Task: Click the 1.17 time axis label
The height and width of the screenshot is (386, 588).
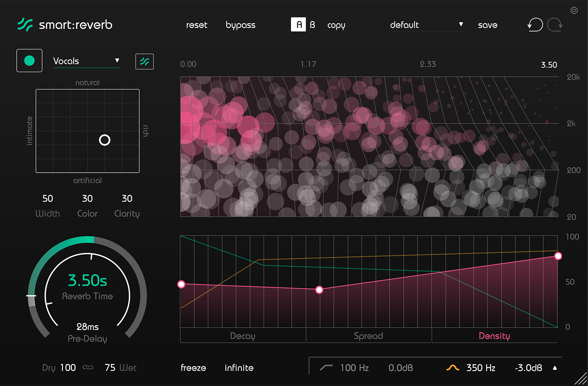Action: pyautogui.click(x=308, y=64)
